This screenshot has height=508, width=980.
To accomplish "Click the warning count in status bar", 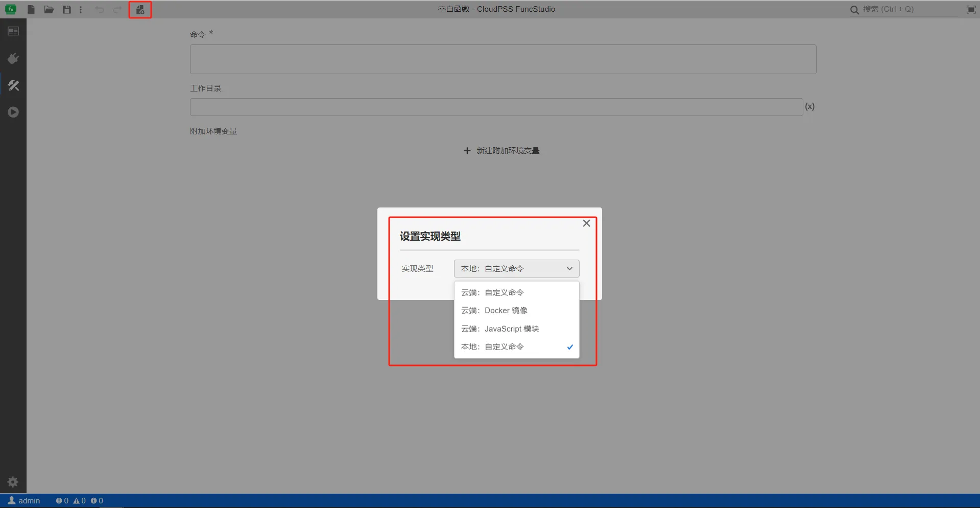I will click(x=79, y=501).
